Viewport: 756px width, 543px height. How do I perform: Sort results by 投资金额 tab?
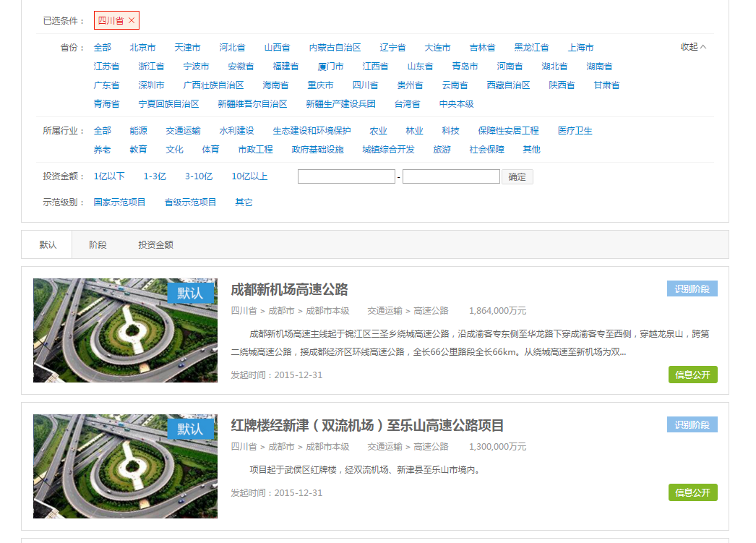[155, 244]
